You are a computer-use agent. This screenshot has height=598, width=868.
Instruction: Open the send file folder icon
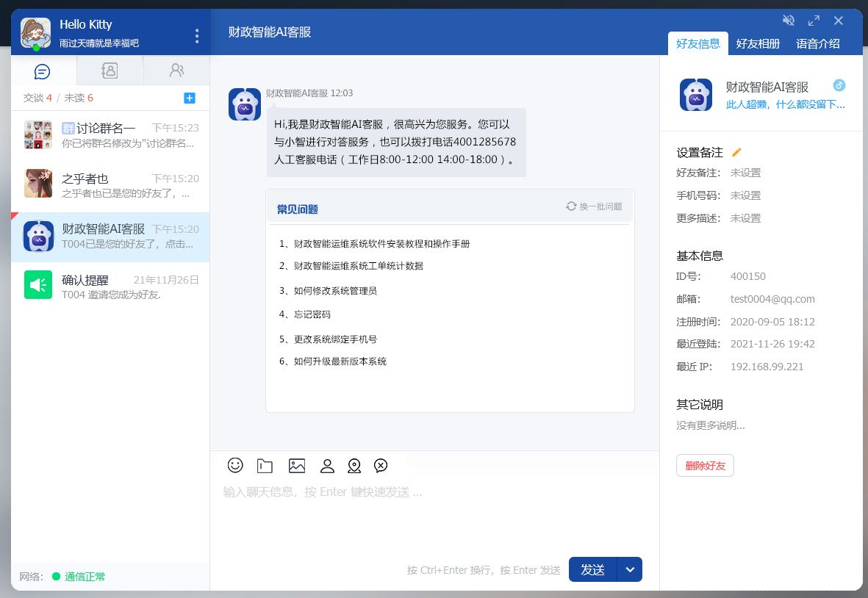click(265, 466)
